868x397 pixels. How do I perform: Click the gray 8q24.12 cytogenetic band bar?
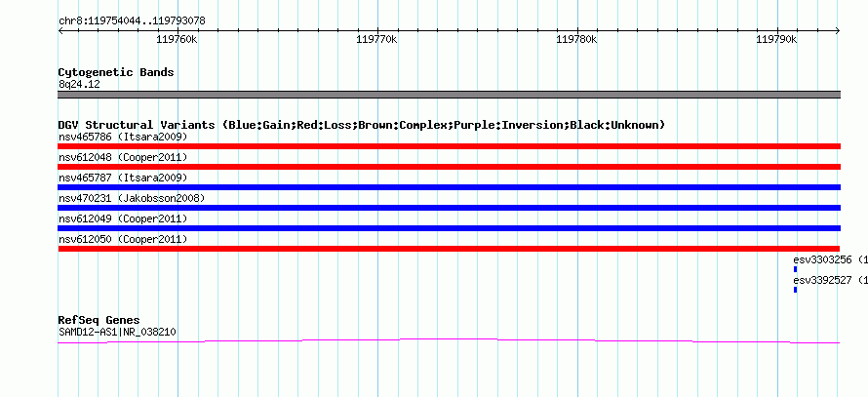pyautogui.click(x=449, y=95)
